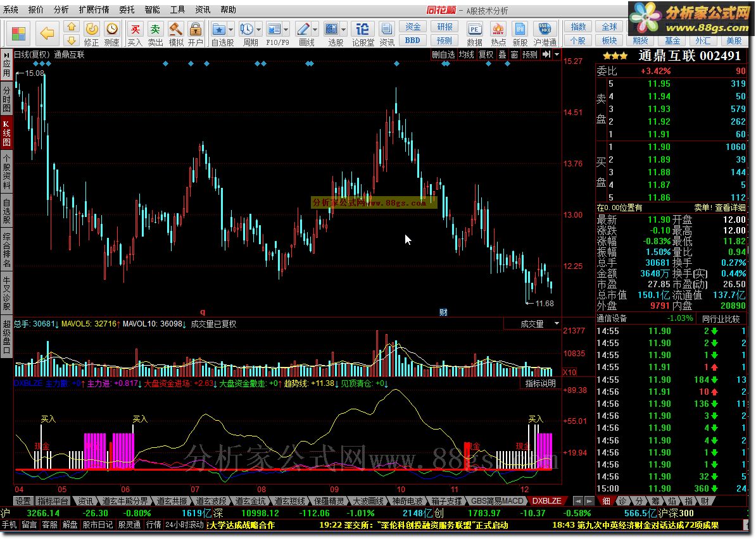Viewport: 756px width, 539px height.
Task: Open the 自选股 watchlist star icon
Action: click(x=219, y=29)
